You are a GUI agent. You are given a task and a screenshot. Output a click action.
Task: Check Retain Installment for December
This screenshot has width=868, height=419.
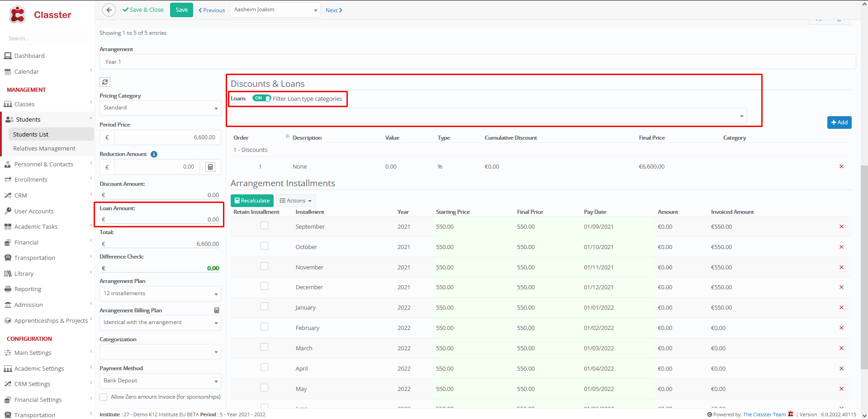pos(264,286)
